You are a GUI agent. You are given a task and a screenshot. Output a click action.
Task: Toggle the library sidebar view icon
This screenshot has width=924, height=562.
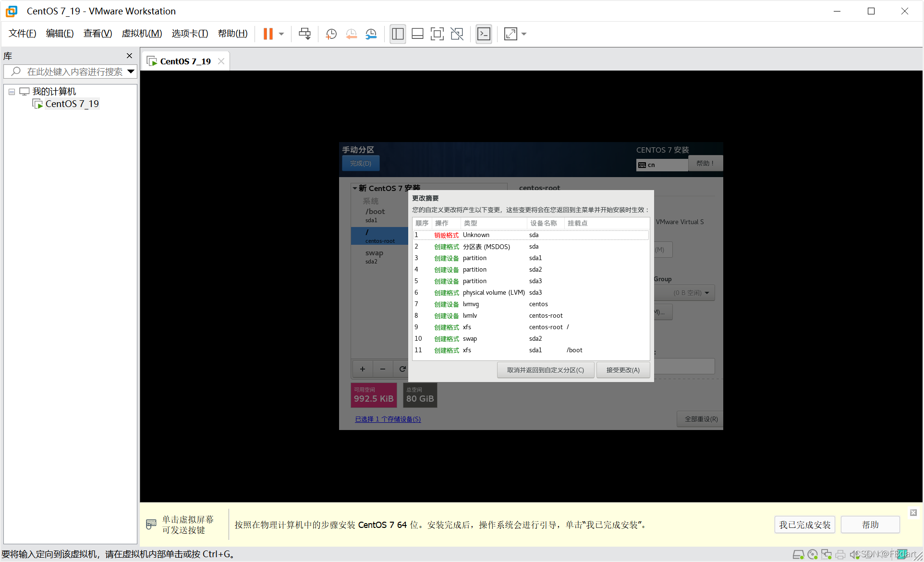[398, 34]
